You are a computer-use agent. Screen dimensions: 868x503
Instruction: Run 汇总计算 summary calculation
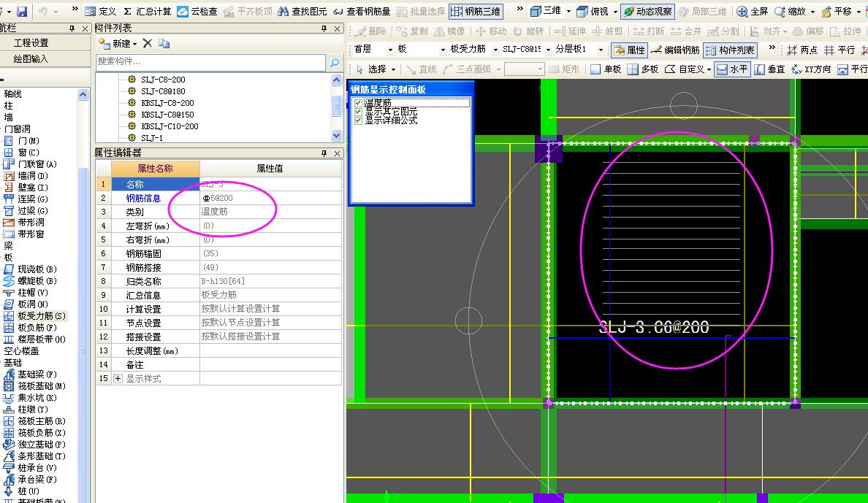[x=147, y=11]
